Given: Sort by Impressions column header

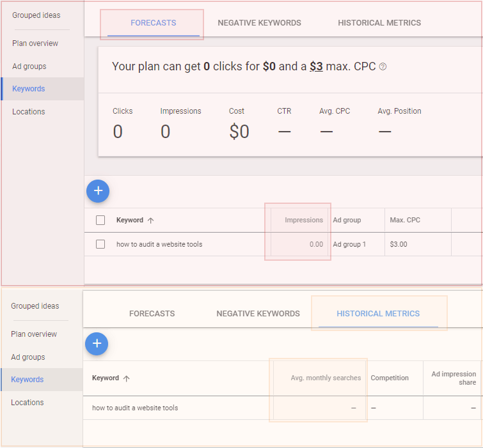Looking at the screenshot, I should pyautogui.click(x=304, y=220).
